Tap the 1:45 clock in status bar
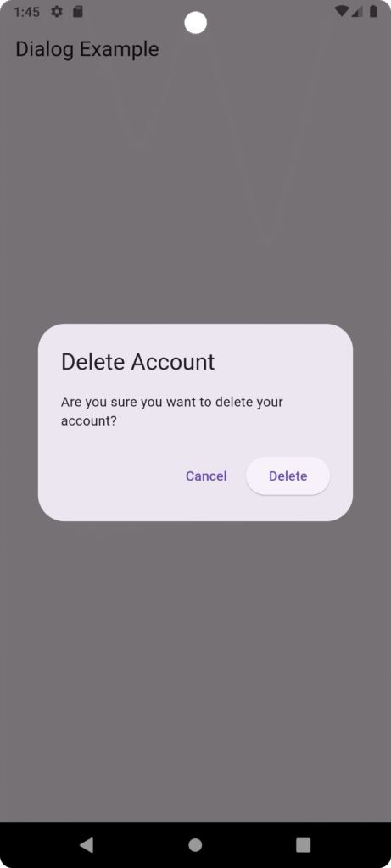The image size is (391, 868). click(26, 12)
